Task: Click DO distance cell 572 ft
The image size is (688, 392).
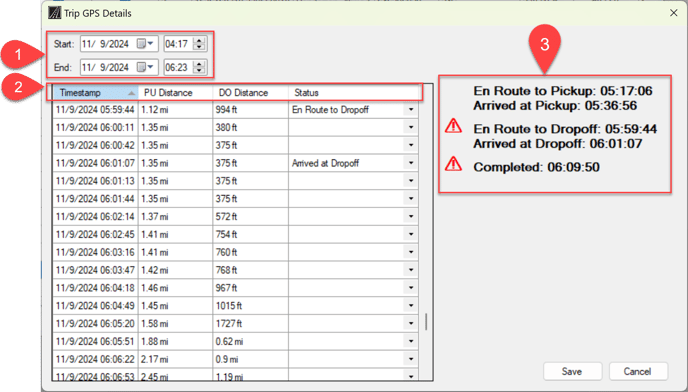Action: [x=251, y=216]
